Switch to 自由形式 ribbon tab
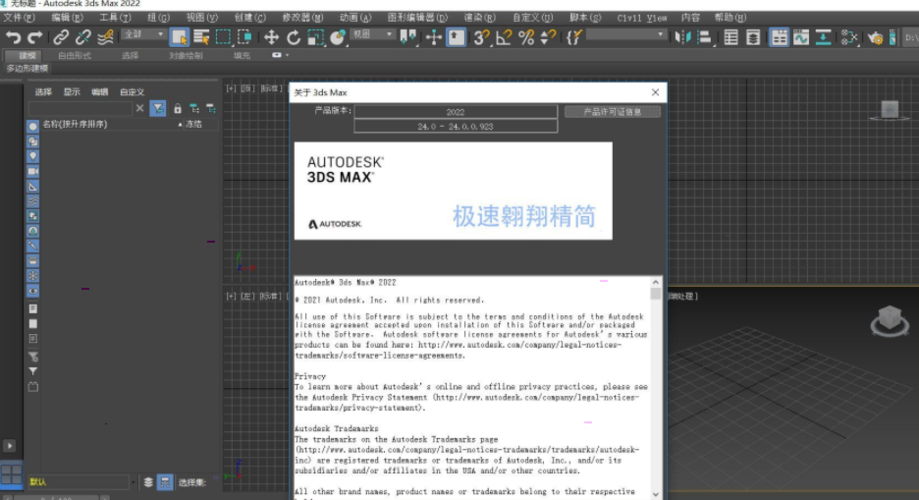919x500 pixels. [74, 56]
